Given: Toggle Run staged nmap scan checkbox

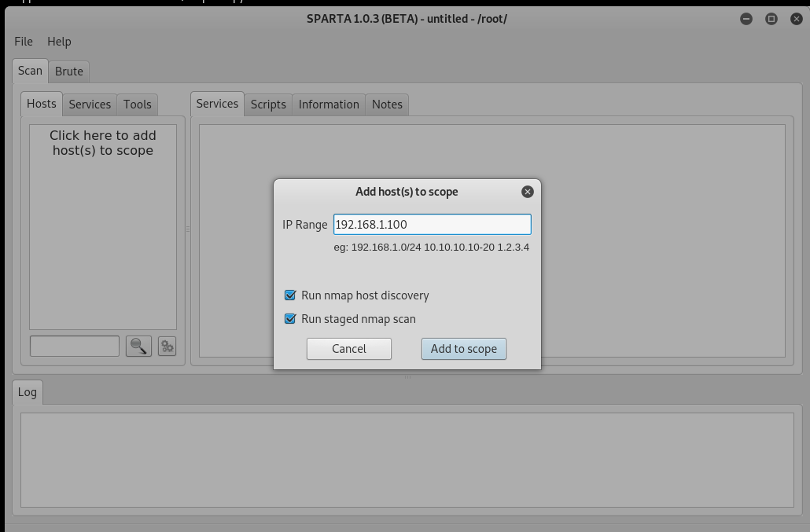Looking at the screenshot, I should [x=290, y=319].
